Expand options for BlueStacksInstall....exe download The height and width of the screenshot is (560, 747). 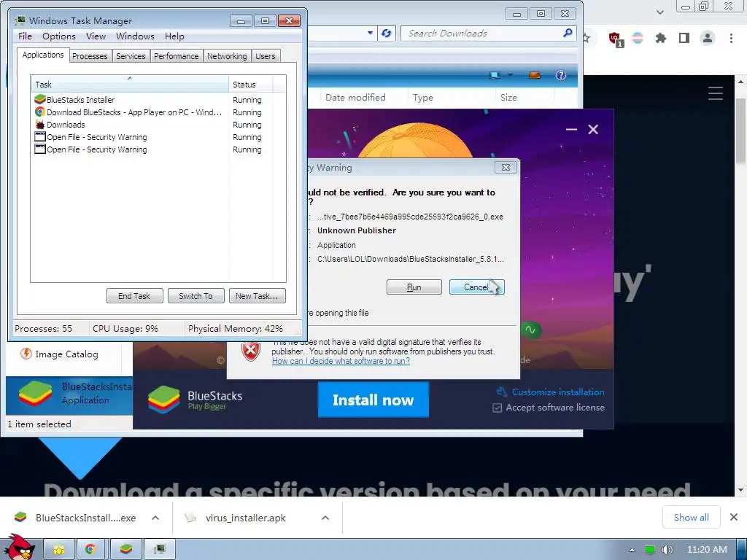[x=155, y=518]
